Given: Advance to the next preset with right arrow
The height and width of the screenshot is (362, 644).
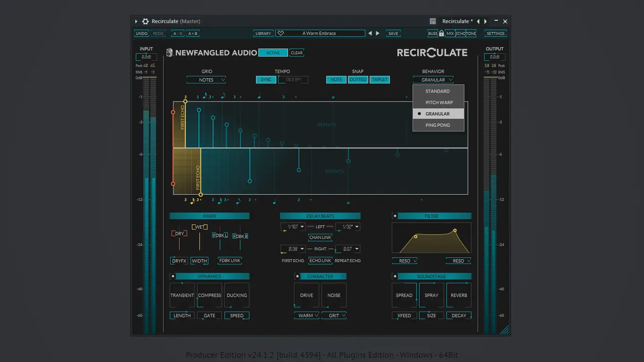Looking at the screenshot, I should tap(378, 33).
